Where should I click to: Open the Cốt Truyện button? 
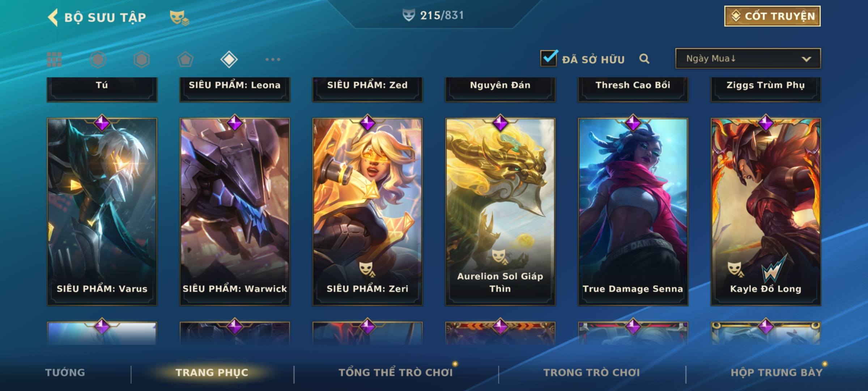click(x=772, y=16)
